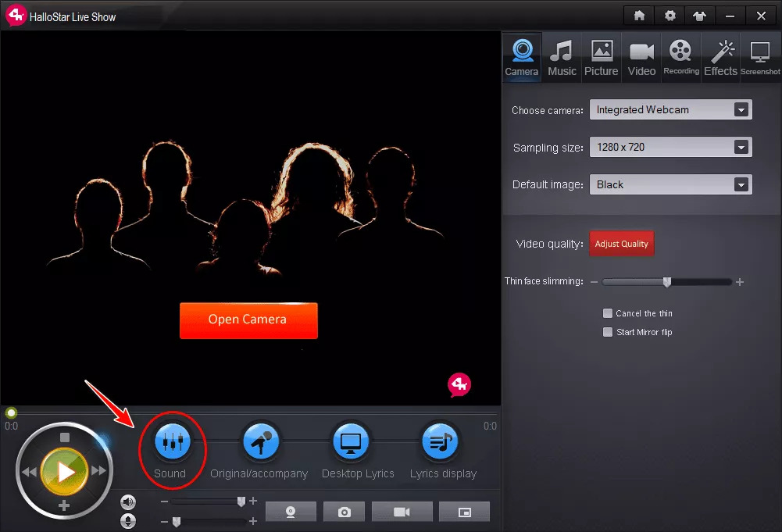The width and height of the screenshot is (782, 532).
Task: Click the HalloStar logo in the title bar
Action: [16, 15]
